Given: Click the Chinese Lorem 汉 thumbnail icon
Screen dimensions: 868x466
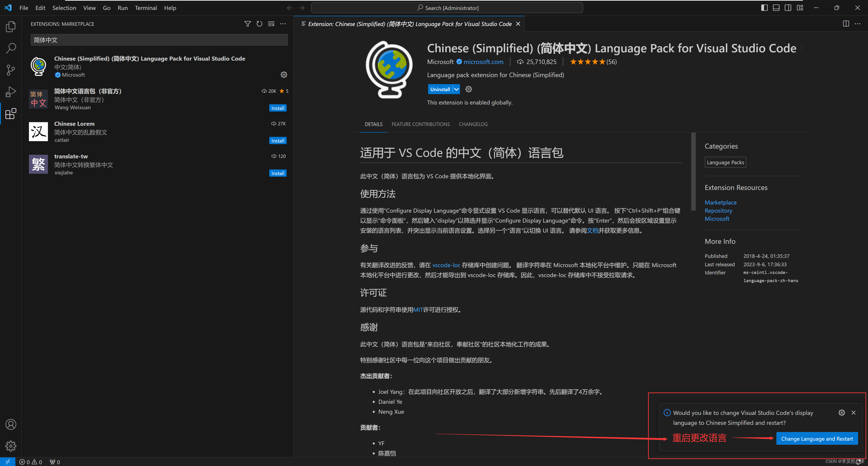Looking at the screenshot, I should [x=38, y=131].
